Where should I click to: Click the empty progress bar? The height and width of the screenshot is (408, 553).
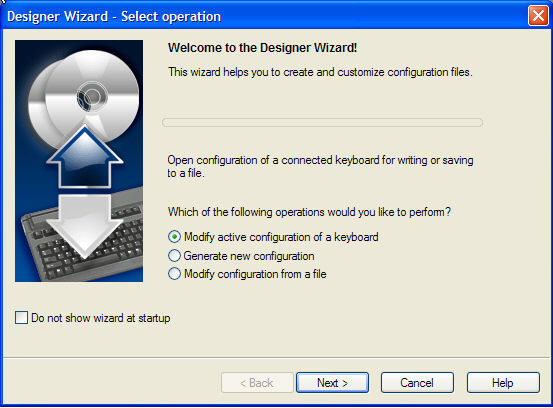[322, 122]
